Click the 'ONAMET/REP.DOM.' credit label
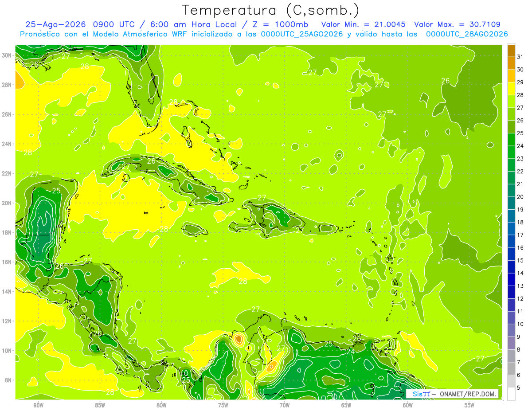 (x=469, y=394)
